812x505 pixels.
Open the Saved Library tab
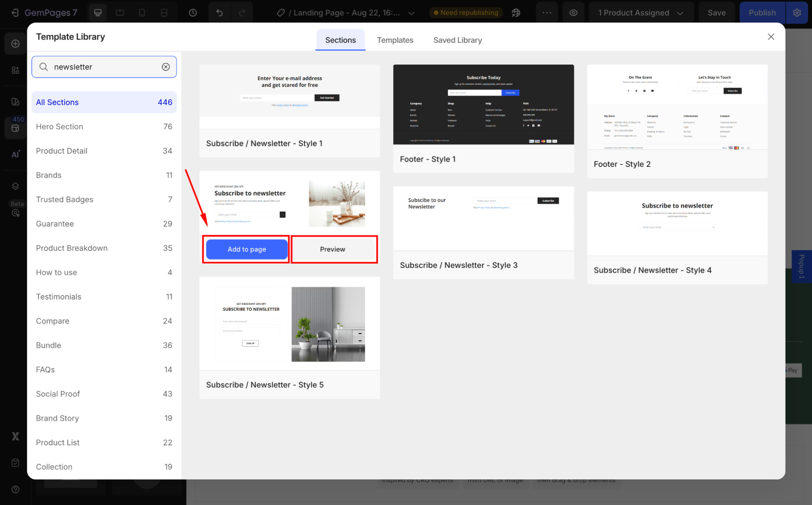[x=457, y=40]
